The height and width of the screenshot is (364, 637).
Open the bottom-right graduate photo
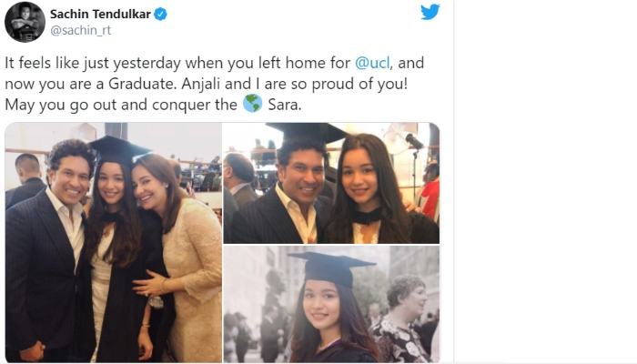331,305
